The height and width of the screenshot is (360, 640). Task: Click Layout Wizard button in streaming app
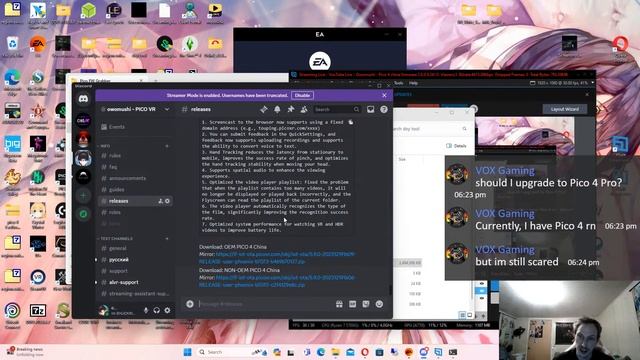(x=565, y=109)
